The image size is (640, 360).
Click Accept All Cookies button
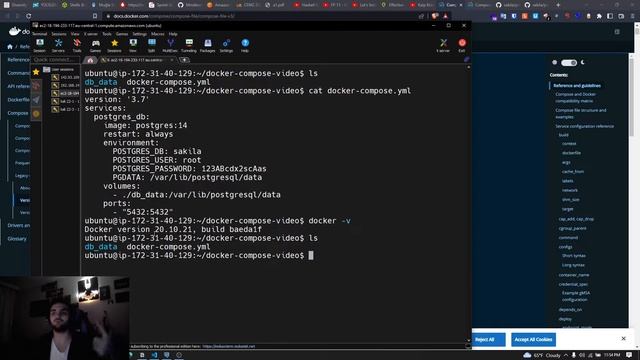pos(533,340)
